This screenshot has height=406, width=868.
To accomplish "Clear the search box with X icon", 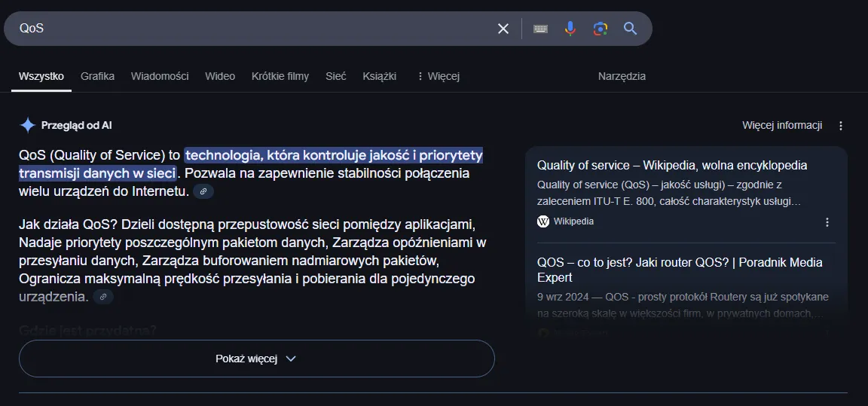I will (x=503, y=29).
